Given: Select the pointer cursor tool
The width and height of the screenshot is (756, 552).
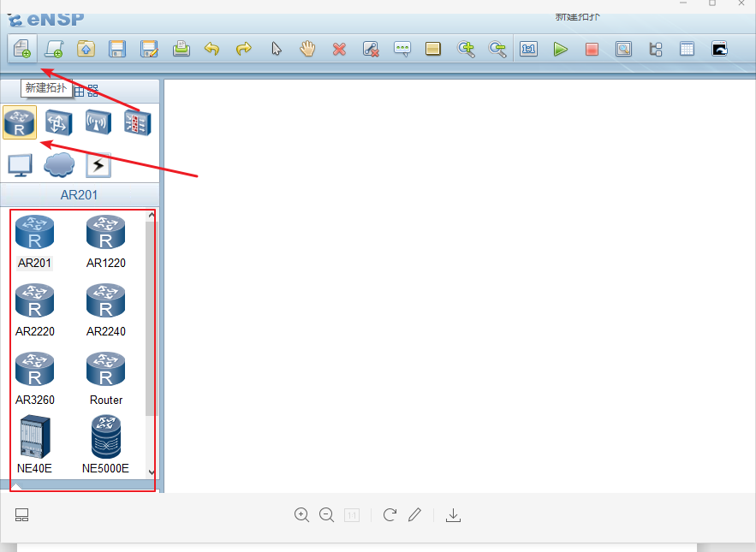Looking at the screenshot, I should tap(277, 49).
